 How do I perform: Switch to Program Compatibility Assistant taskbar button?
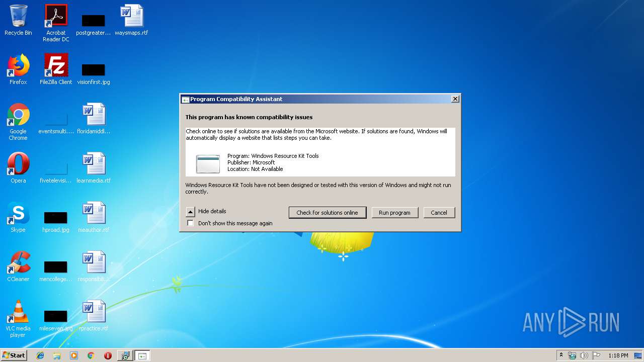pos(142,355)
